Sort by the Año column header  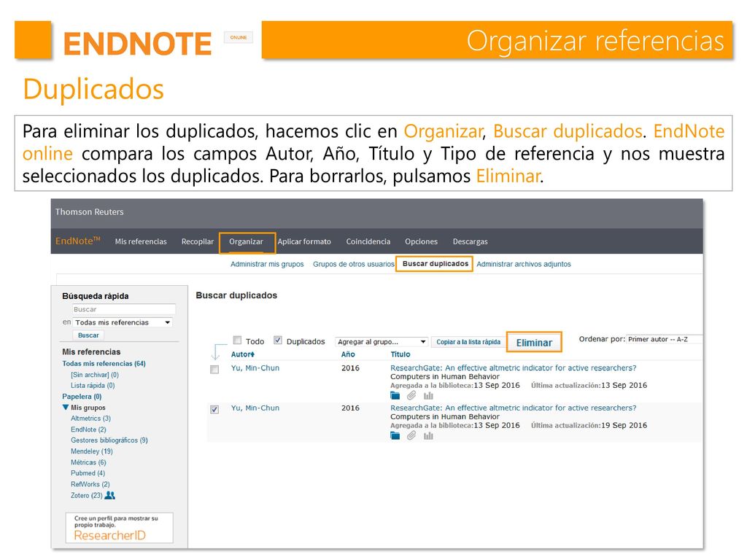click(x=348, y=354)
